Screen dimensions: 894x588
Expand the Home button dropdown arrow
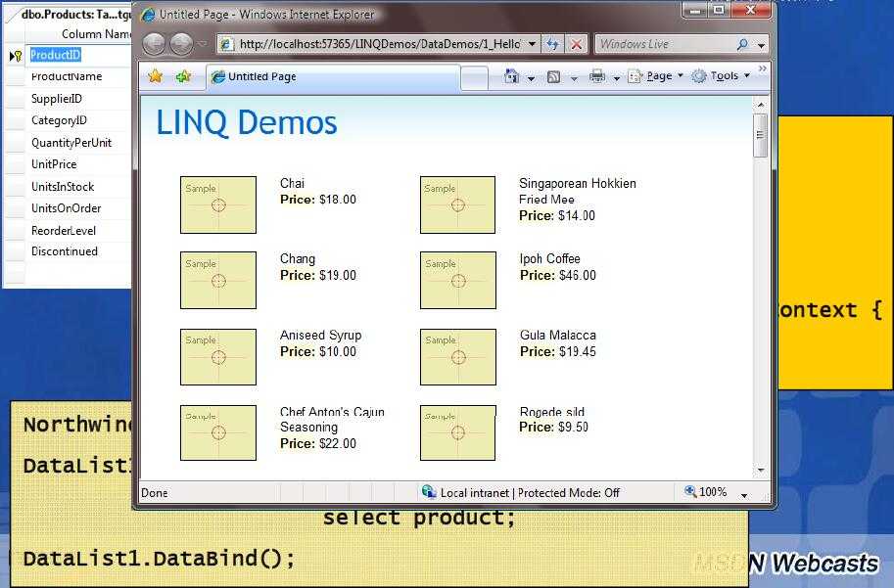pos(531,77)
